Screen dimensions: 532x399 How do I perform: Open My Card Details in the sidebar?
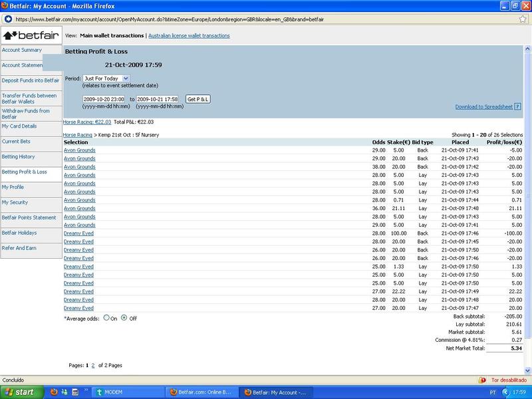tap(19, 126)
